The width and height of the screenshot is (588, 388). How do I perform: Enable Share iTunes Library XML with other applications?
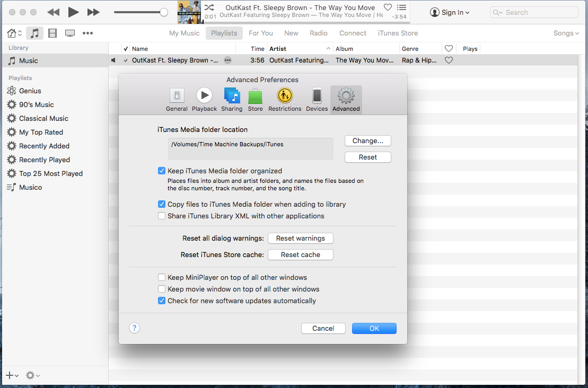162,216
